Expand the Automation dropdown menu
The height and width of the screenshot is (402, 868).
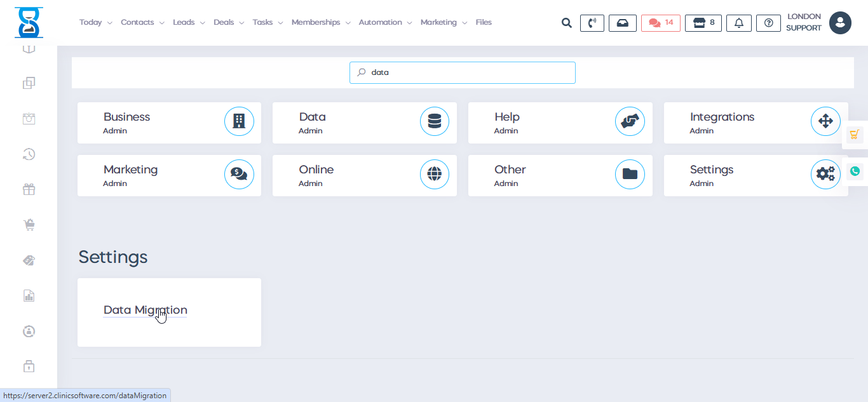coord(385,22)
